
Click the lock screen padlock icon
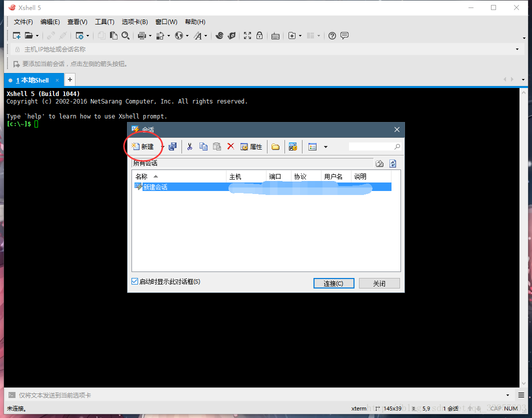tap(259, 35)
